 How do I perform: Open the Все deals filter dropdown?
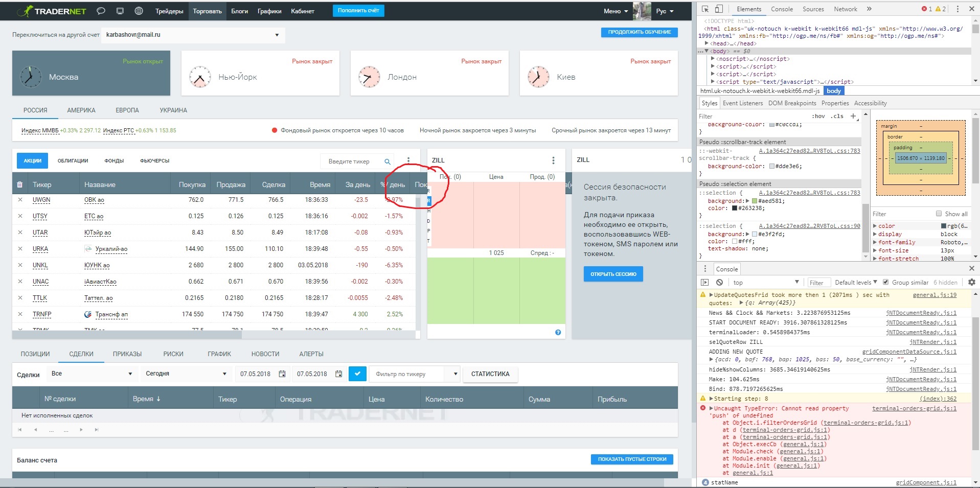tap(92, 374)
